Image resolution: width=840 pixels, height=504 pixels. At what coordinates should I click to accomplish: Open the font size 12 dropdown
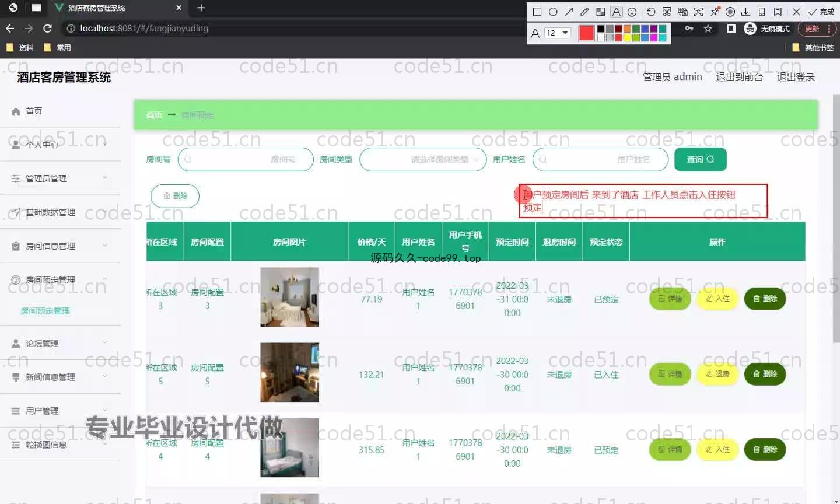(x=557, y=33)
